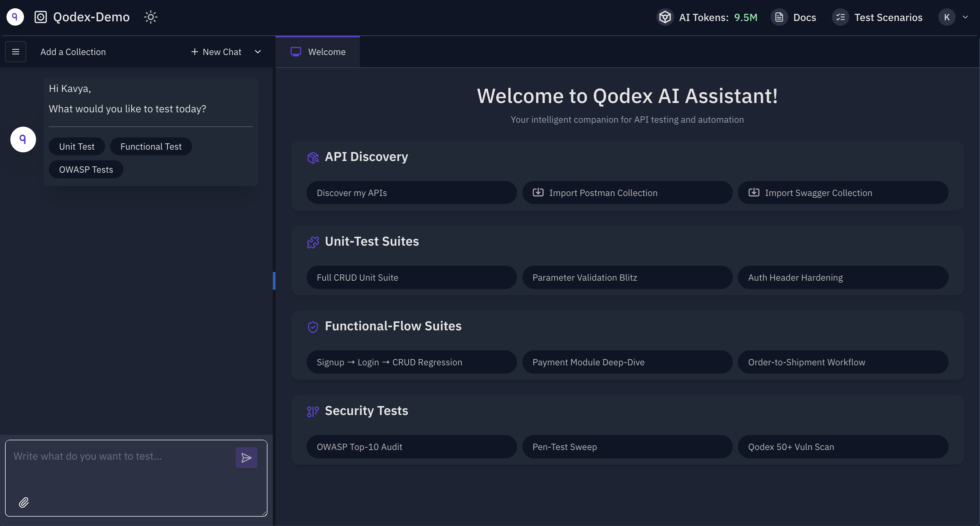Click the Qodex assistant chat avatar
Image resolution: width=980 pixels, height=526 pixels.
point(23,139)
